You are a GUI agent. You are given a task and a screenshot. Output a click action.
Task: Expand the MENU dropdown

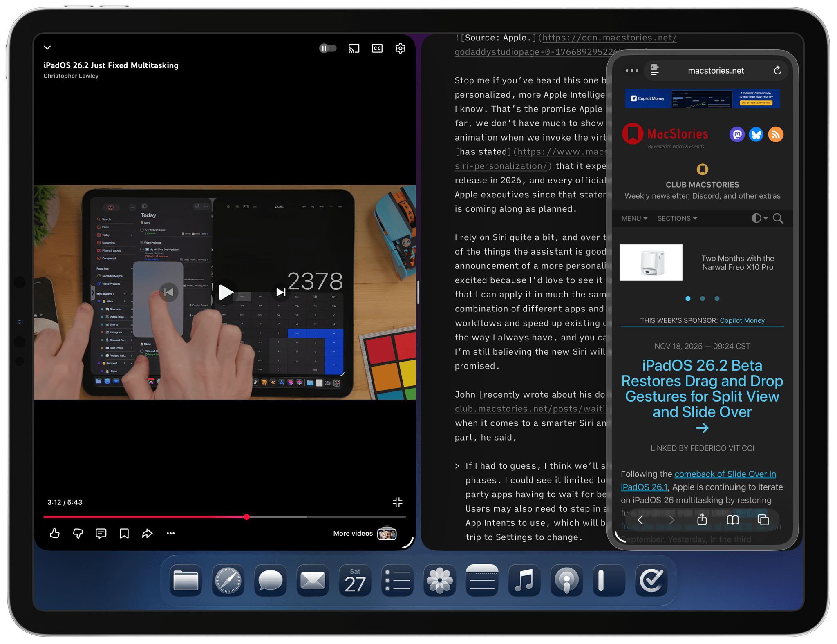pyautogui.click(x=634, y=218)
